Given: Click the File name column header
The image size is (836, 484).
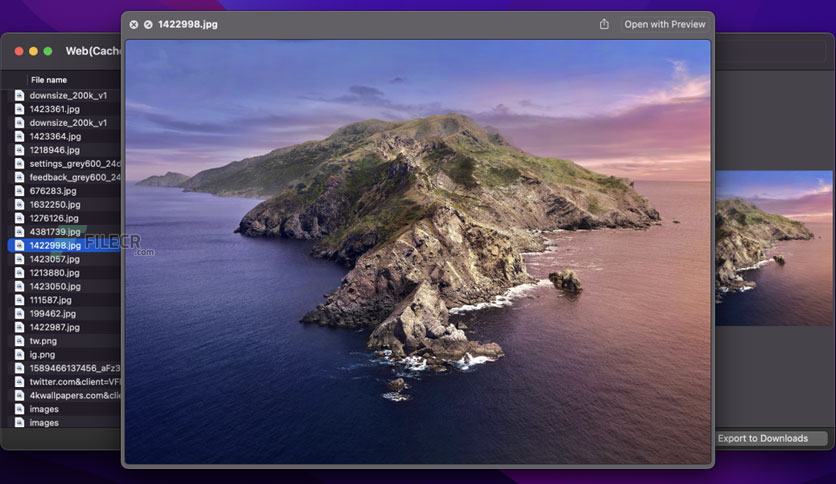Looking at the screenshot, I should pyautogui.click(x=49, y=80).
